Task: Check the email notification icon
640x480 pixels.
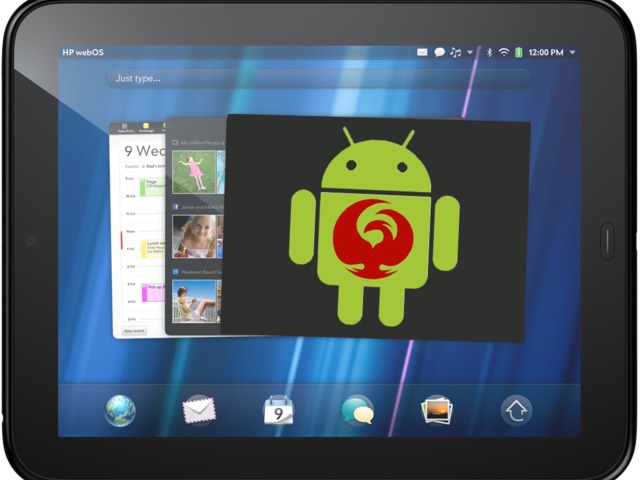Action: coord(423,52)
